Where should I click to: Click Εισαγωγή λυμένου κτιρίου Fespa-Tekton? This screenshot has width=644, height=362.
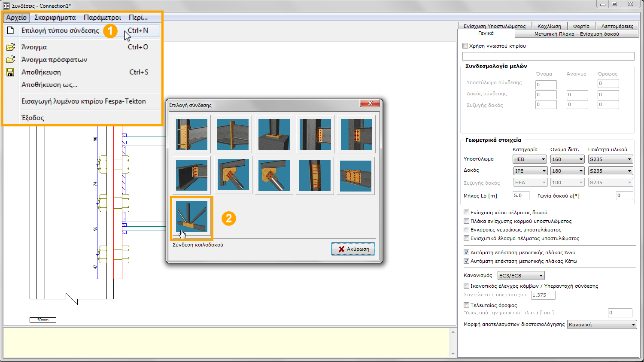pyautogui.click(x=84, y=101)
